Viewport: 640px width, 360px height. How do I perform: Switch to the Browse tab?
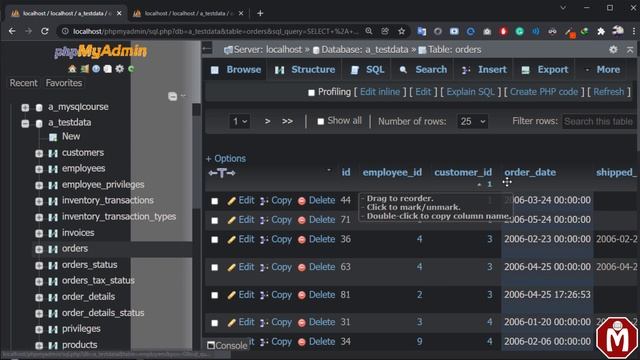click(236, 69)
